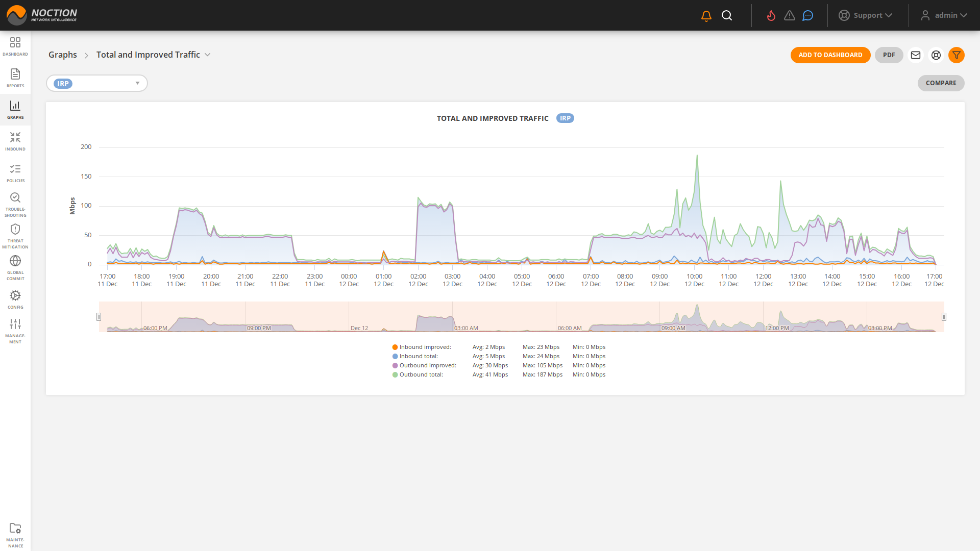Go to the Inbound section
This screenshot has height=551, width=980.
coord(15,141)
